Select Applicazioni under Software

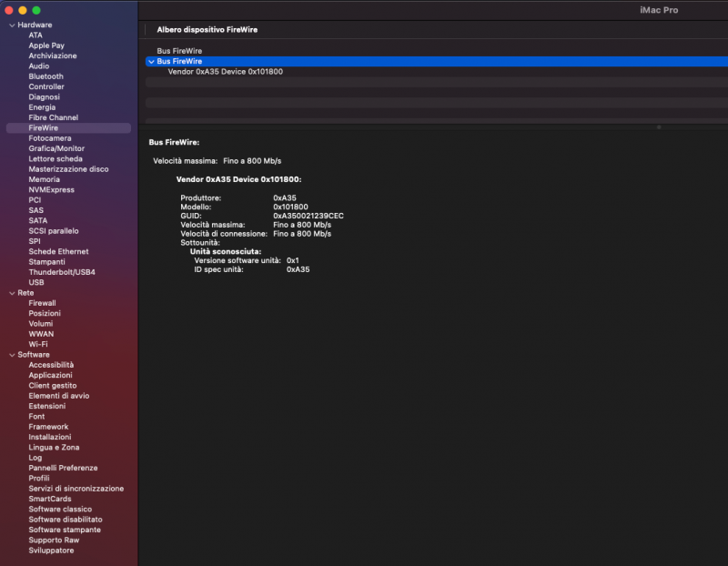click(50, 375)
